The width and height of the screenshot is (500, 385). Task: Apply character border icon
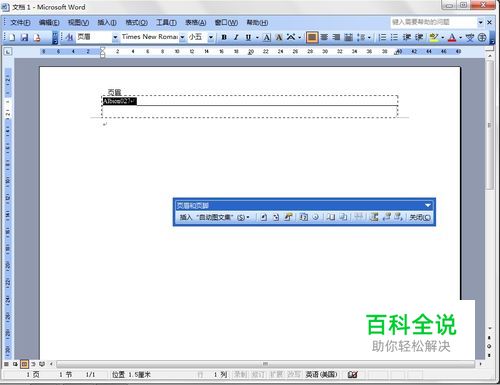(x=267, y=37)
